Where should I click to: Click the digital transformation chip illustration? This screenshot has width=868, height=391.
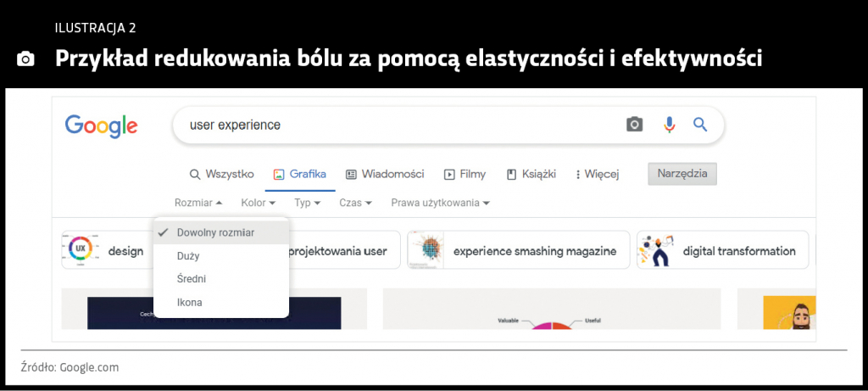coord(655,250)
